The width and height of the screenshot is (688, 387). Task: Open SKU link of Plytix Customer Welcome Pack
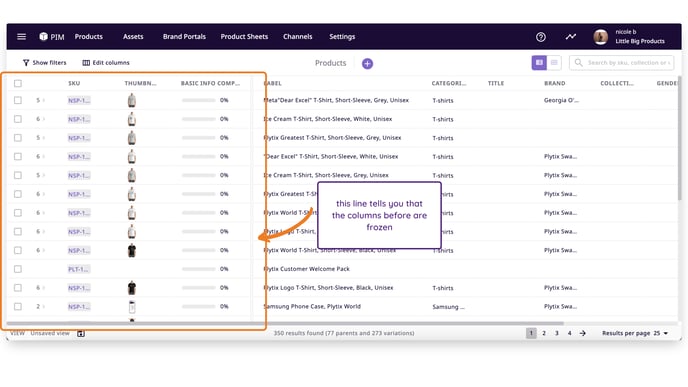click(x=79, y=269)
